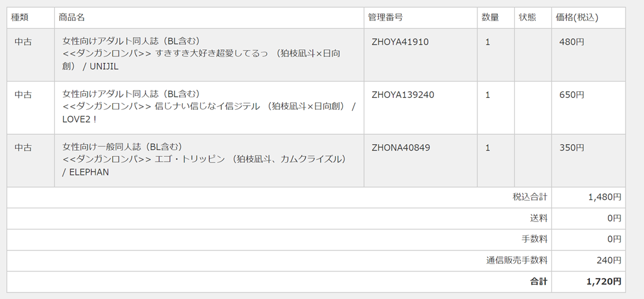Click the 通信販売手数料 amount 240円

click(x=610, y=261)
